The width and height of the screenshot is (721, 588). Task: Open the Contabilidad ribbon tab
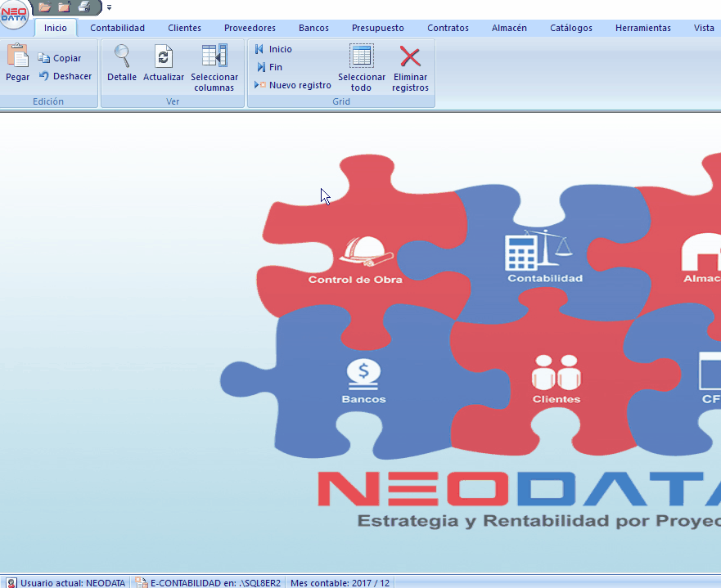point(117,28)
